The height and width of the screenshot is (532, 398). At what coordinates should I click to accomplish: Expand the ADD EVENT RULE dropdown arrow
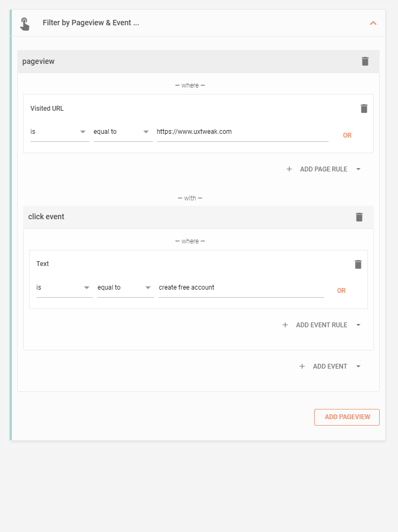[x=358, y=325]
